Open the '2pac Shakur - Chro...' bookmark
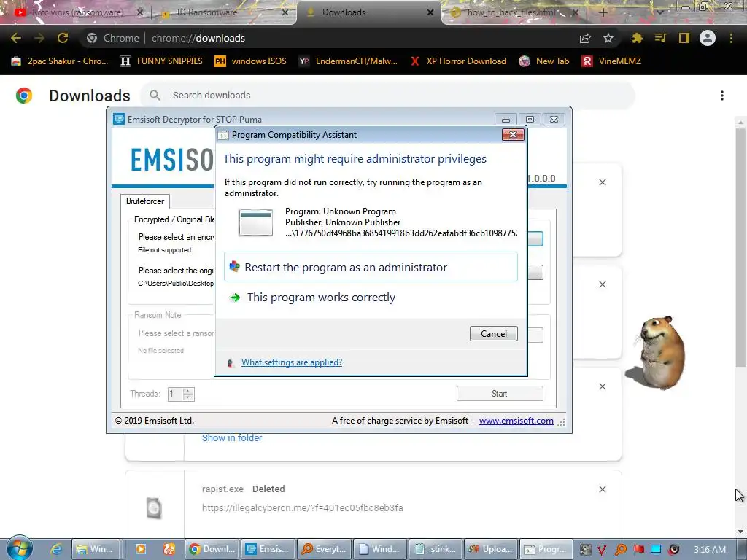The height and width of the screenshot is (560, 747). tap(60, 61)
